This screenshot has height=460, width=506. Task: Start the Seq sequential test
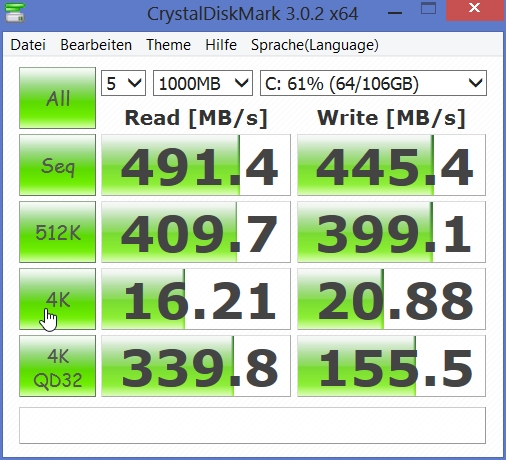pos(57,165)
